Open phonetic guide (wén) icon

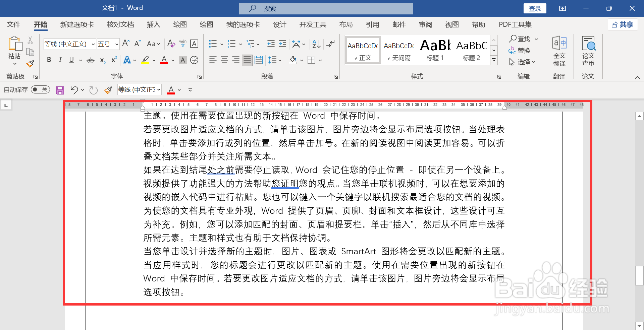pos(183,44)
